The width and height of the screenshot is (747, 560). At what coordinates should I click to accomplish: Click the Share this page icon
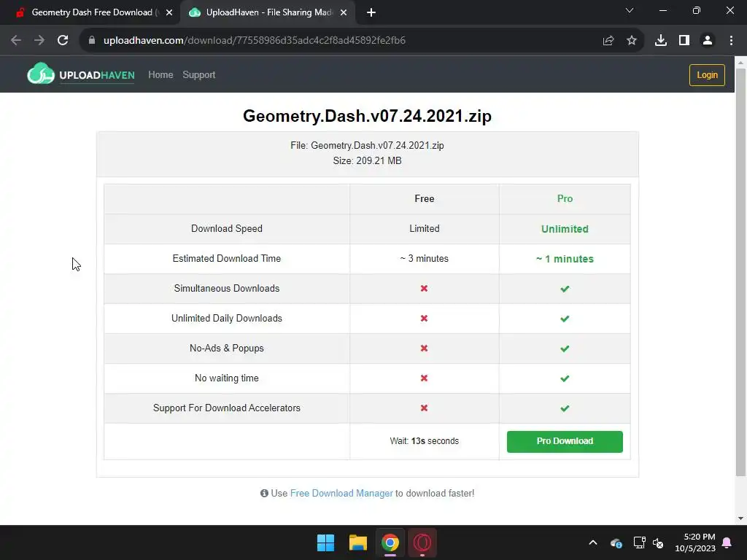[608, 41]
